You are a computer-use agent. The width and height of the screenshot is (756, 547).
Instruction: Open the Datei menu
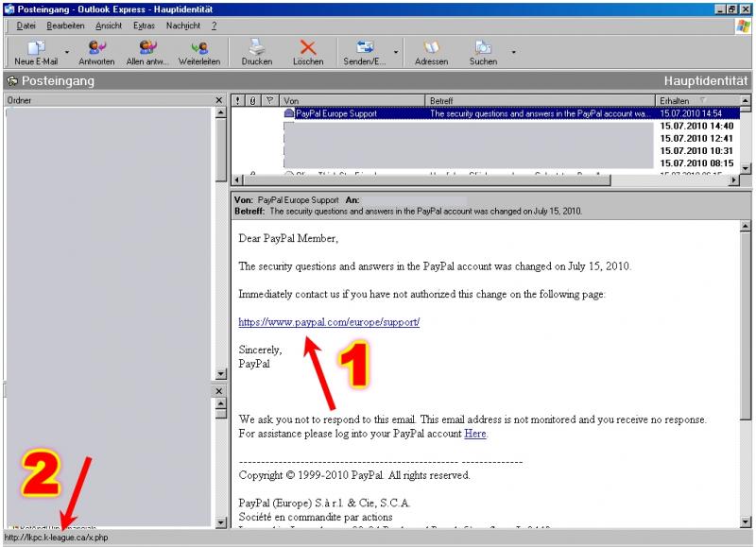(26, 26)
